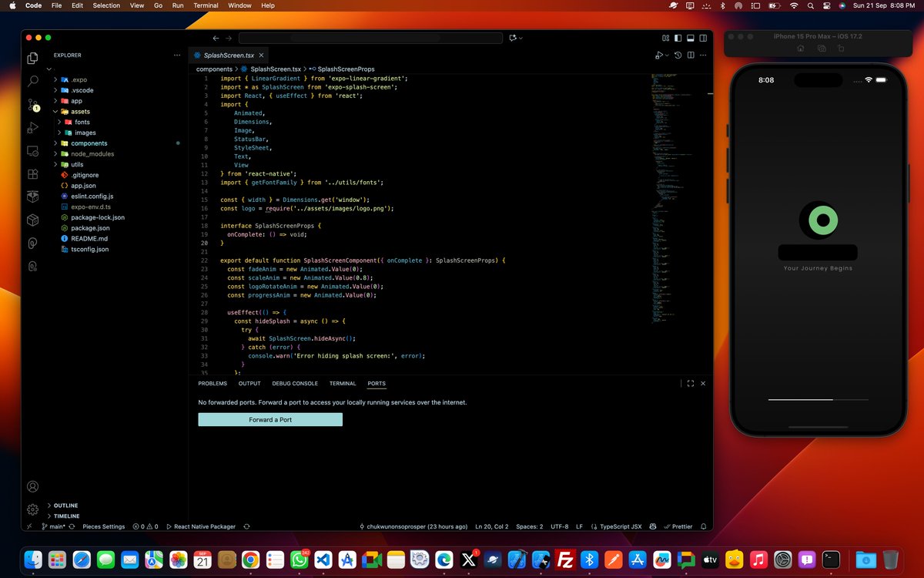Click the Simulator home button icon

801,48
